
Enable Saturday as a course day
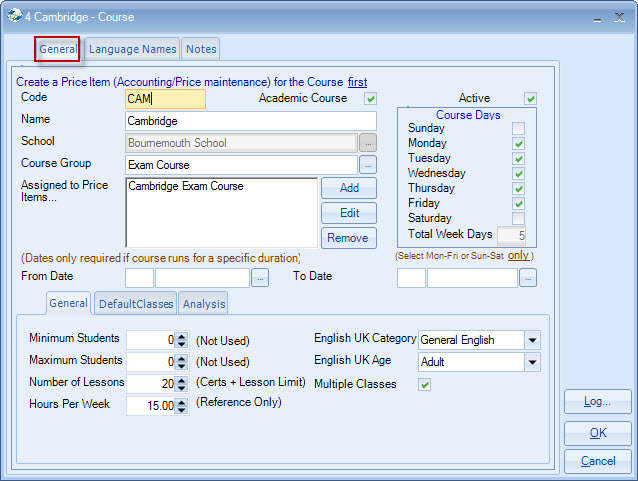[518, 218]
